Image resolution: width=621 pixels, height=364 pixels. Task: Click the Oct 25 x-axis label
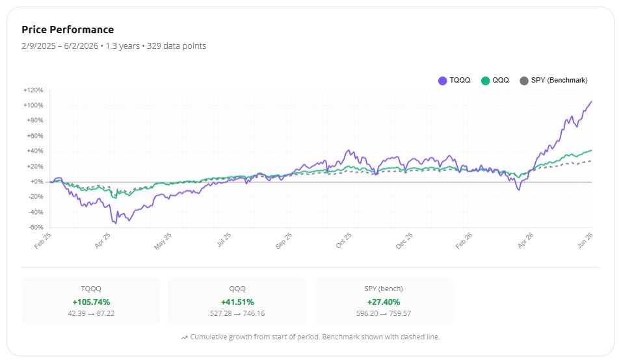(x=344, y=240)
